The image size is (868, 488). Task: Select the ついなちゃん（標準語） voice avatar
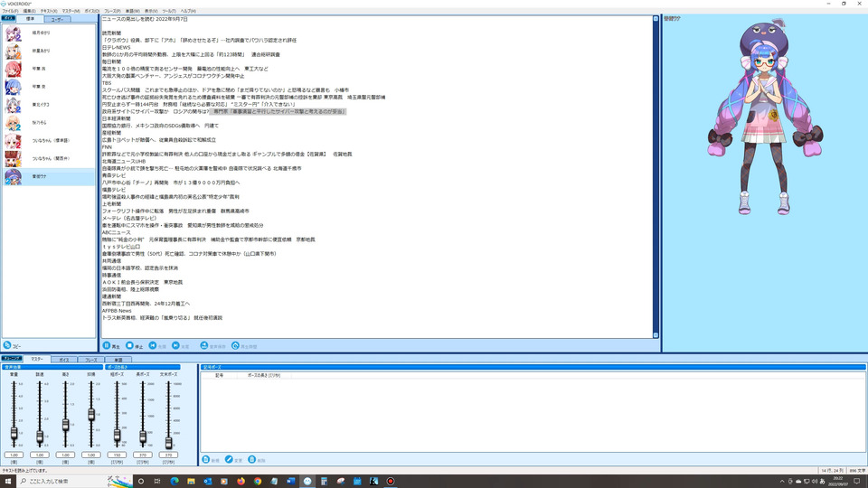(x=14, y=141)
